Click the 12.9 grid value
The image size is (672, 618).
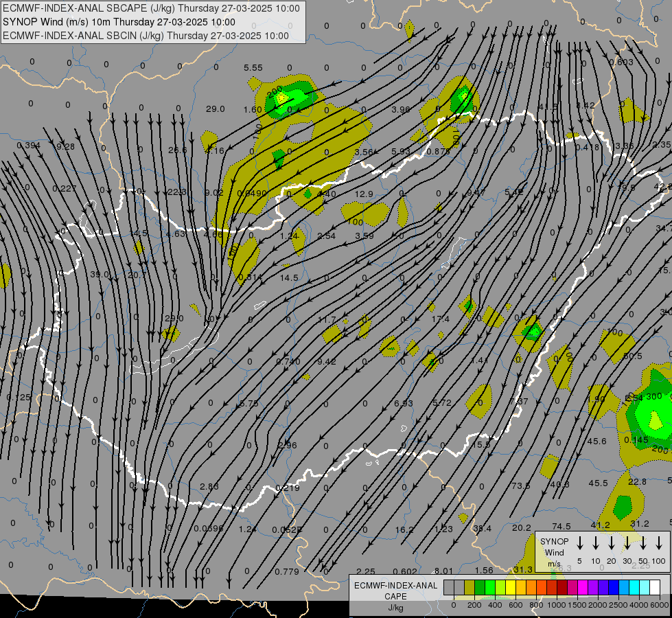(364, 194)
